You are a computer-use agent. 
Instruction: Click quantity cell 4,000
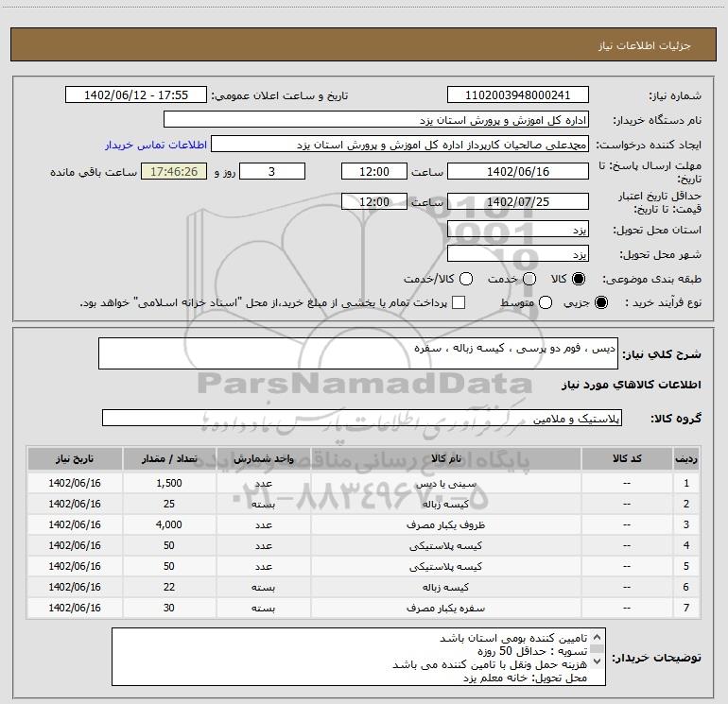click(x=169, y=524)
